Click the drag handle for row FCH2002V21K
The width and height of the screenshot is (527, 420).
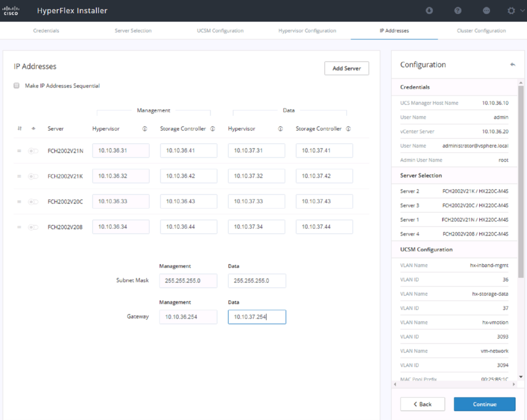point(19,176)
